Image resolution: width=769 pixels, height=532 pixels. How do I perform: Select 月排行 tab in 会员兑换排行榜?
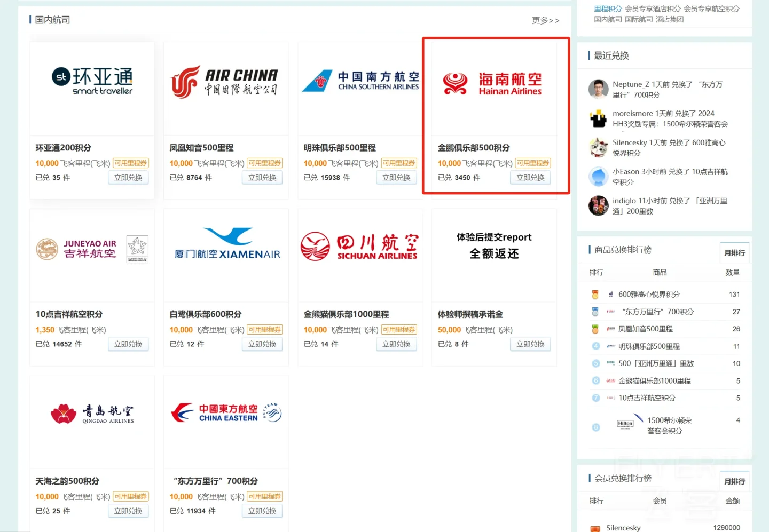(734, 481)
